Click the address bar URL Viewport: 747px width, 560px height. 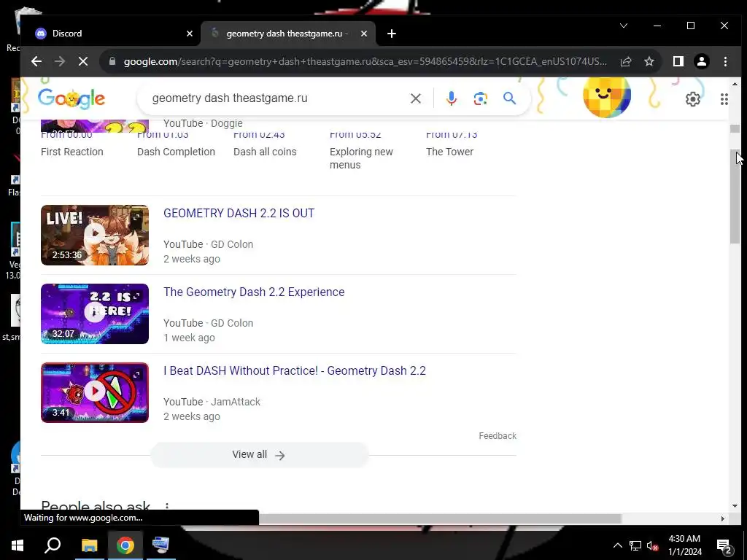[x=365, y=61]
